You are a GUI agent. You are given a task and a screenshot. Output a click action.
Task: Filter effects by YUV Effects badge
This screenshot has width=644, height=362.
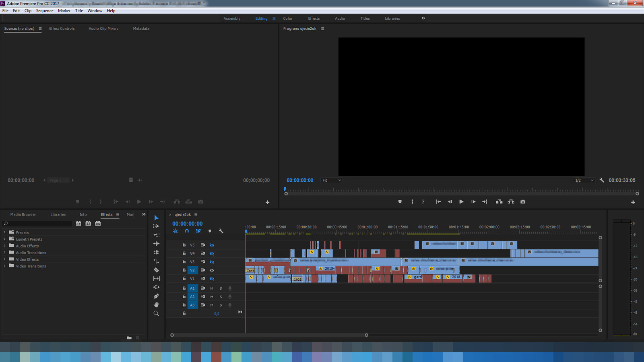click(98, 224)
